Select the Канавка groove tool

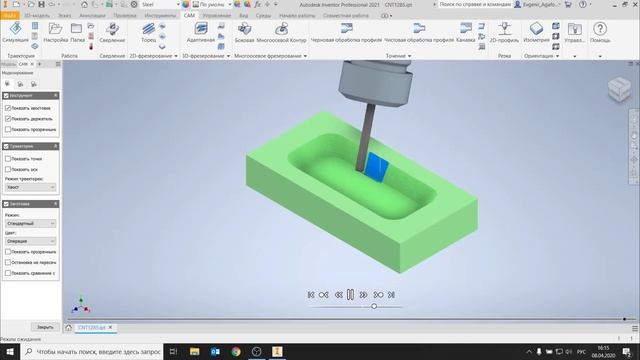466,29
